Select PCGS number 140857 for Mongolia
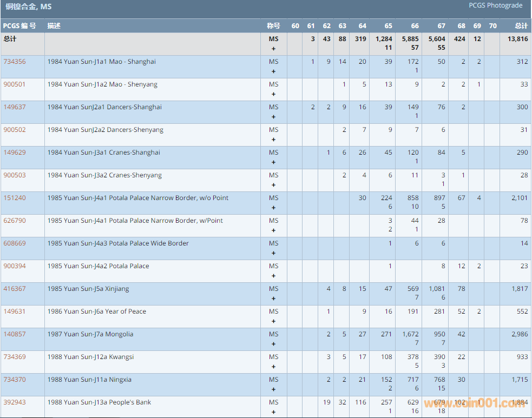532x418 pixels. pos(15,334)
